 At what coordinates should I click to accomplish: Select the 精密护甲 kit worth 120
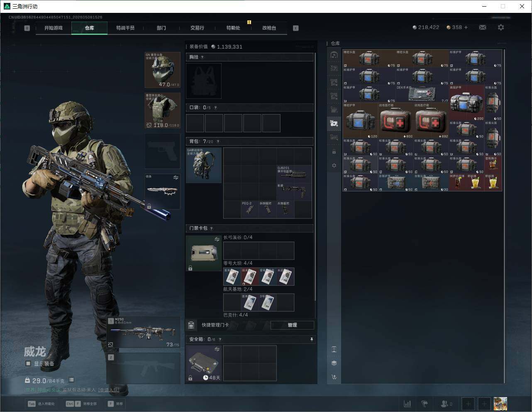[361, 121]
